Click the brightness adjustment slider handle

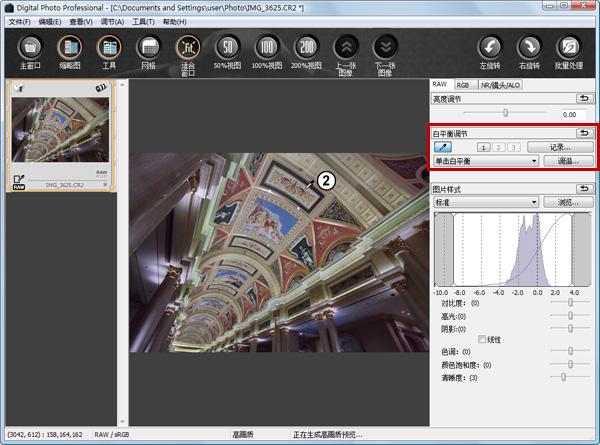[505, 113]
